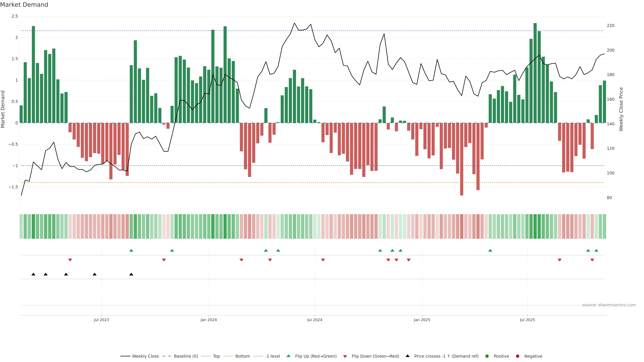Click the Market Demand chart title
Viewport: 644px width, 362px height.
tap(24, 5)
